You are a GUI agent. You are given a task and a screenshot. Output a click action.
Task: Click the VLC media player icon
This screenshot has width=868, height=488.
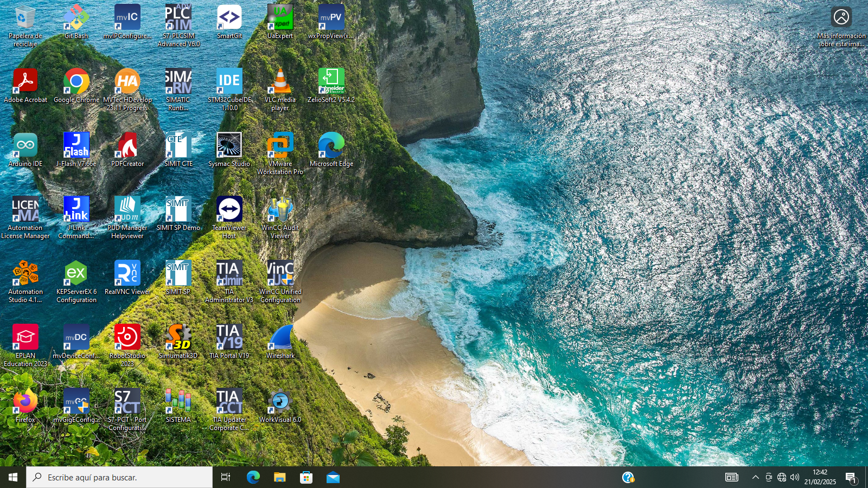[280, 82]
